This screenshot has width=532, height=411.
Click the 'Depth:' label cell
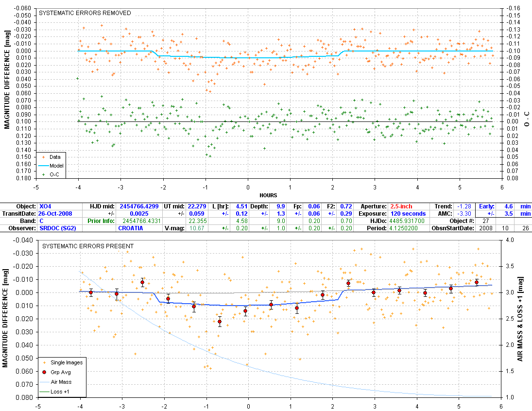pyautogui.click(x=259, y=206)
